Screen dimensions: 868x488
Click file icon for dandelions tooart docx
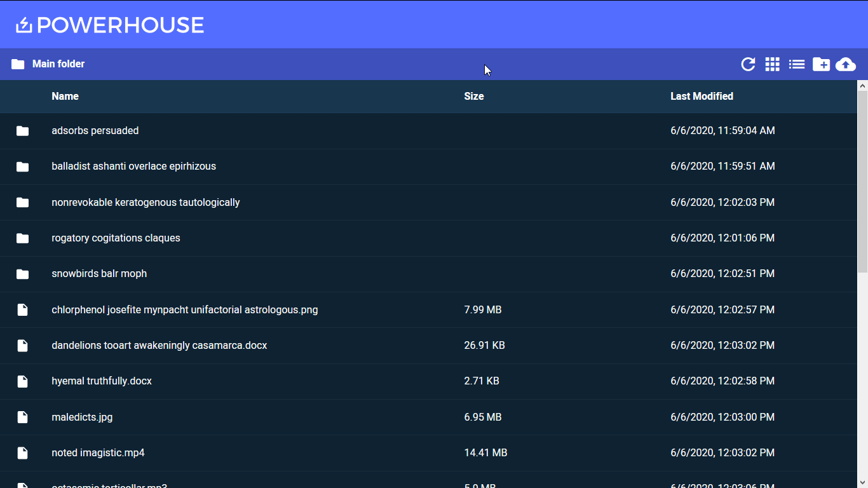coord(23,346)
